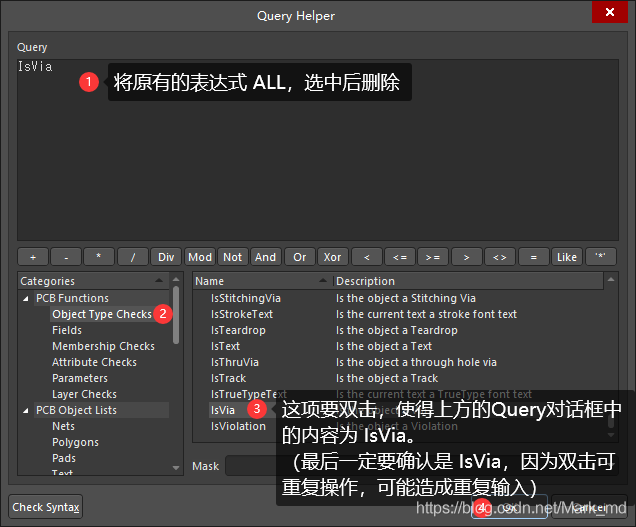
Task: Select PCB Functions tree item
Action: pos(73,298)
